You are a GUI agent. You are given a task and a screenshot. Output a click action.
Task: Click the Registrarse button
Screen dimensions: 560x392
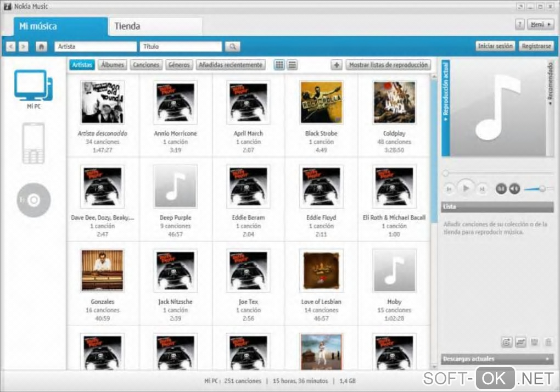coord(536,46)
